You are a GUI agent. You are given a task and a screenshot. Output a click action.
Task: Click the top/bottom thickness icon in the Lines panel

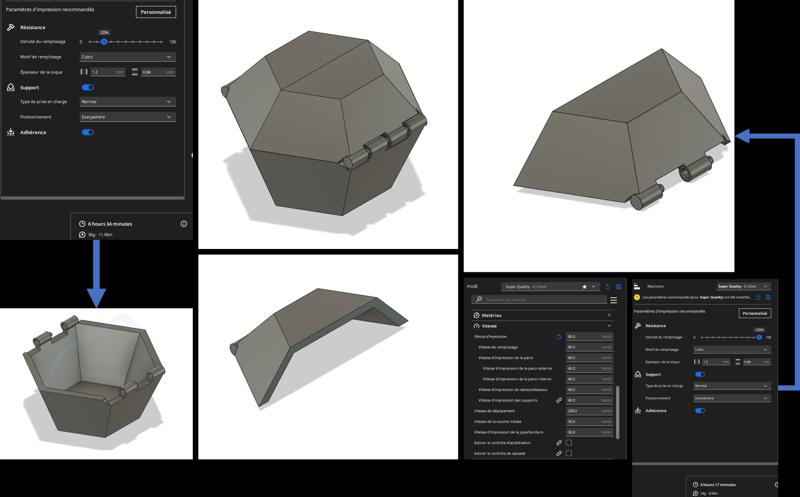(x=737, y=362)
